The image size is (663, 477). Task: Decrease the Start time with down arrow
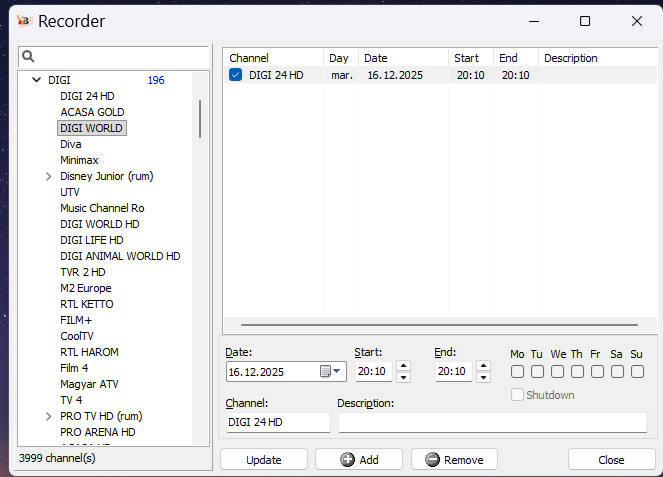pos(403,377)
